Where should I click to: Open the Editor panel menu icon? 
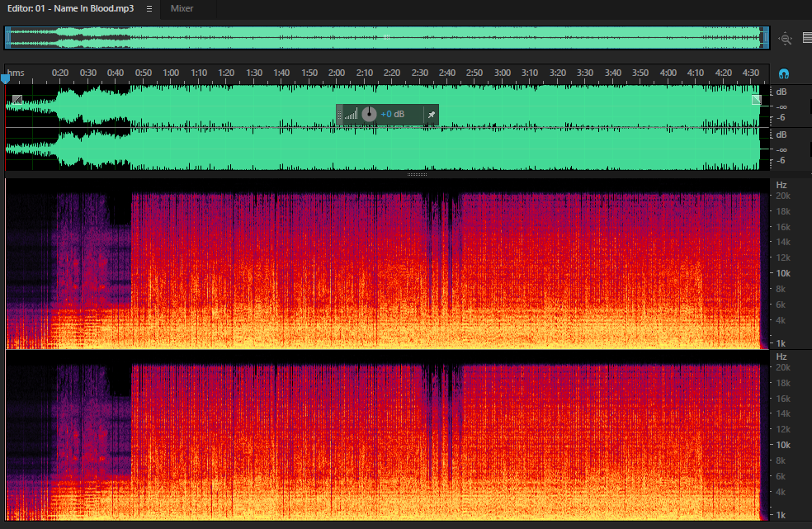(x=149, y=9)
